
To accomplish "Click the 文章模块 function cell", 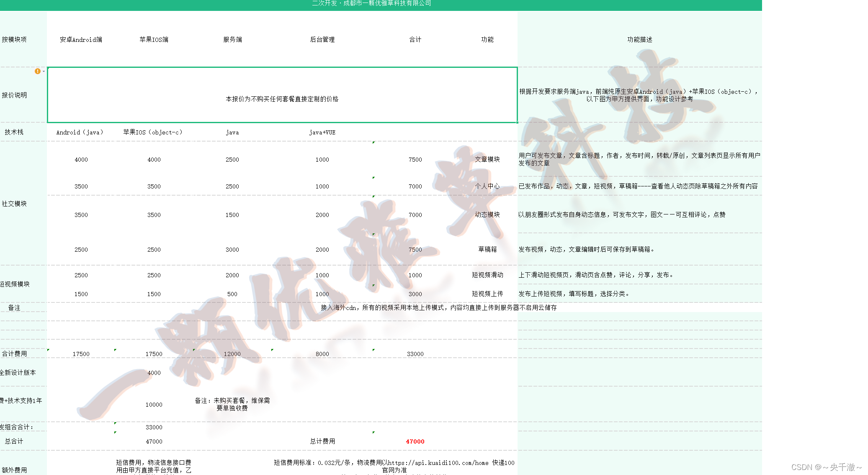I will tap(487, 159).
